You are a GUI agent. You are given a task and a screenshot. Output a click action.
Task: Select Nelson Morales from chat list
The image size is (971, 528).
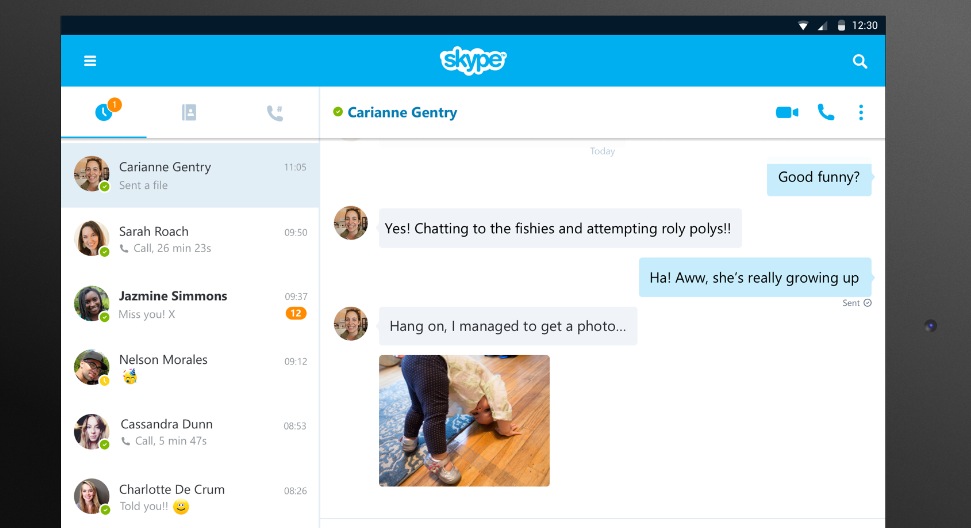pos(190,368)
